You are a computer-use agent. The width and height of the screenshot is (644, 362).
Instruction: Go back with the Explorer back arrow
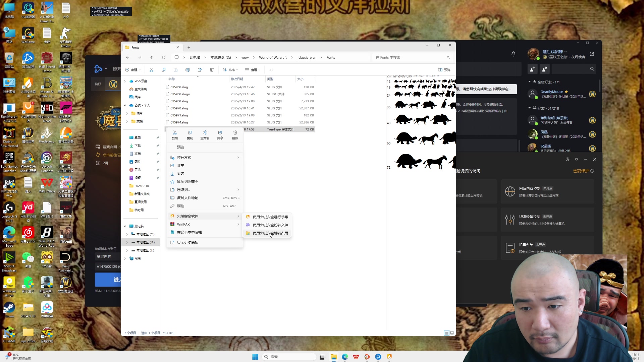click(x=127, y=57)
